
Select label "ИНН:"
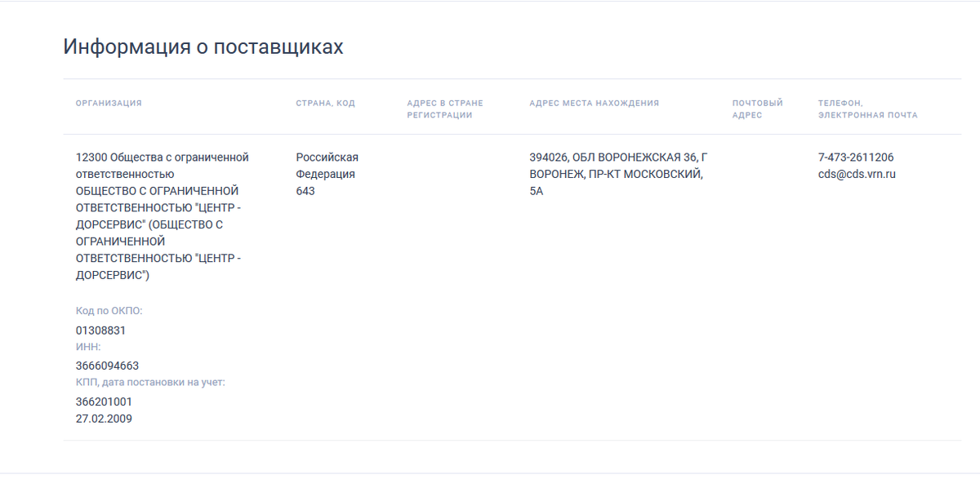(88, 347)
